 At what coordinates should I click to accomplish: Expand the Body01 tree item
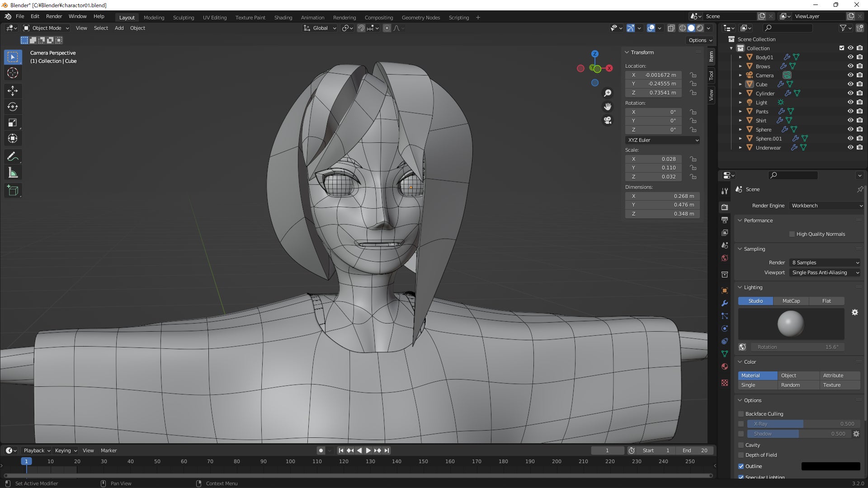tap(740, 57)
